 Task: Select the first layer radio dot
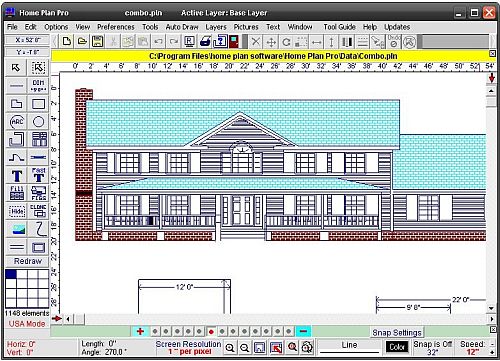pos(155,332)
